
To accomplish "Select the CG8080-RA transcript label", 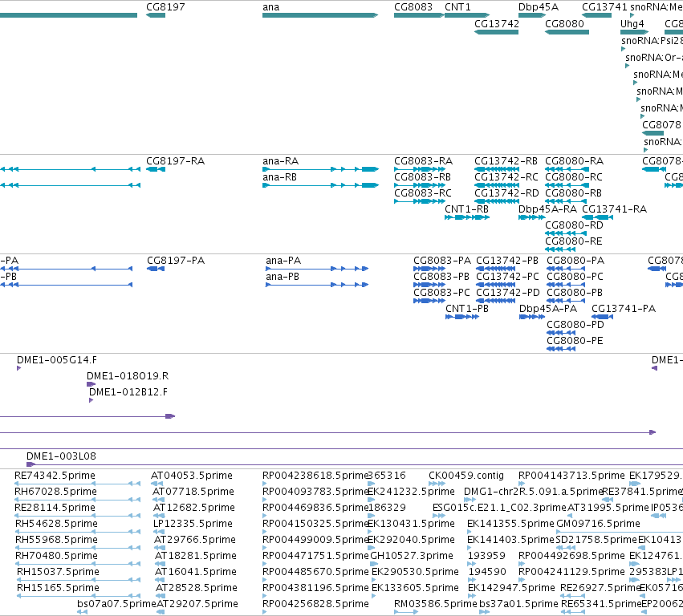I will pyautogui.click(x=575, y=161).
